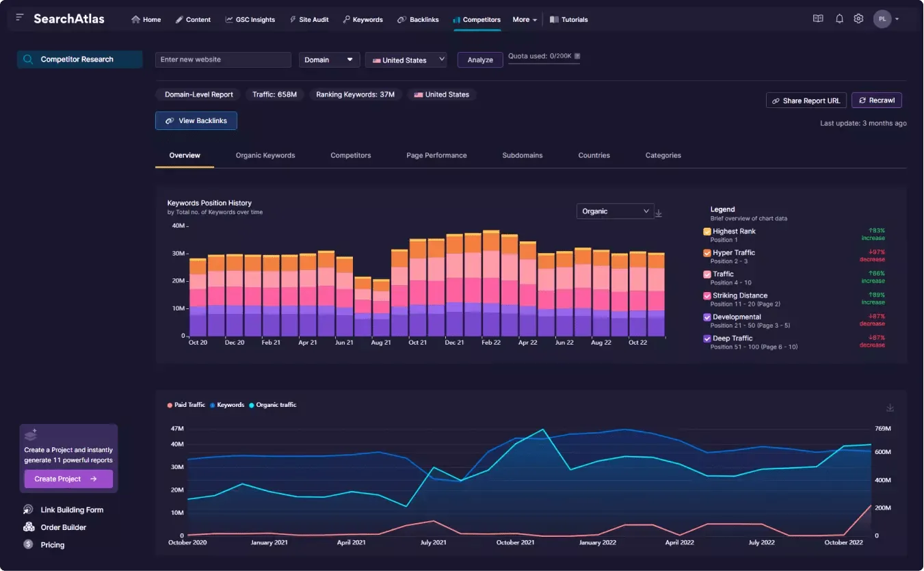This screenshot has width=924, height=571.
Task: Uncheck the Striking Distance legend checkbox
Action: (x=707, y=296)
